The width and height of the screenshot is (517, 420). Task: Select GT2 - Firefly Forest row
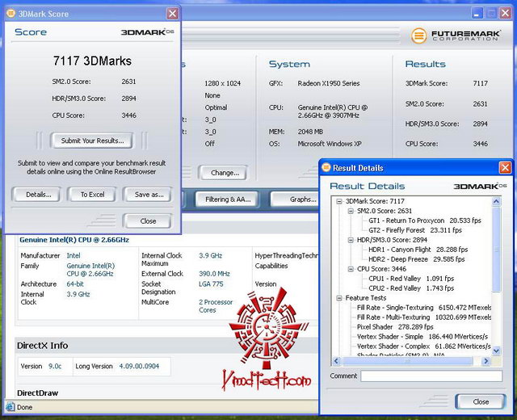[x=414, y=230]
